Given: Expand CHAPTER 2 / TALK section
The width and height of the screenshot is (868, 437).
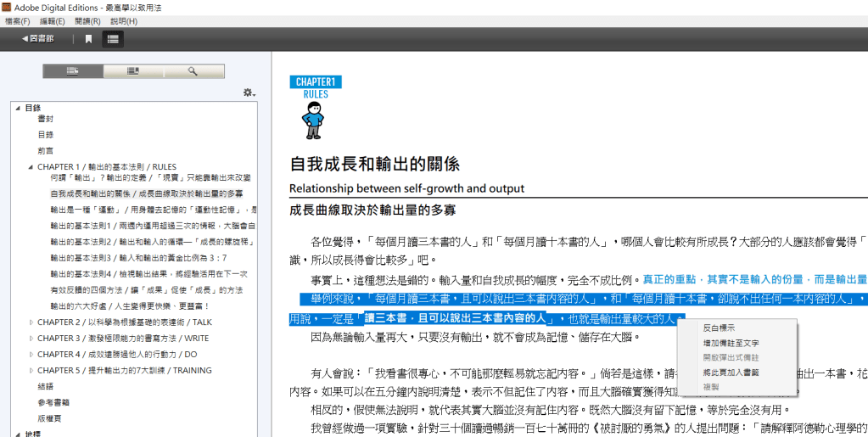Looking at the screenshot, I should pyautogui.click(x=31, y=322).
